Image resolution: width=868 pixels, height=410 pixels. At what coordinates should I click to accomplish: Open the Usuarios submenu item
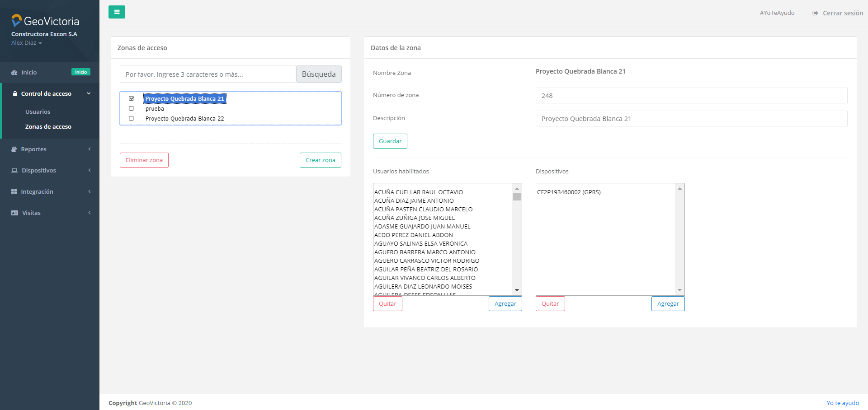coord(38,112)
